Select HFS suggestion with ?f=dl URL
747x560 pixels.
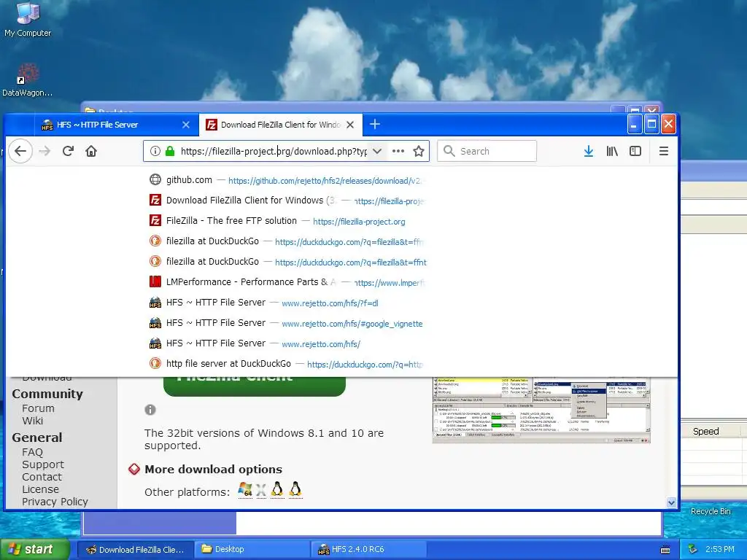[x=286, y=303]
